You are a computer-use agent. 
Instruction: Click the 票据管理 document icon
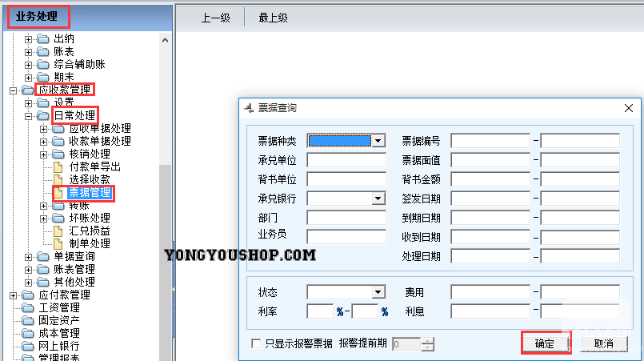pos(58,193)
